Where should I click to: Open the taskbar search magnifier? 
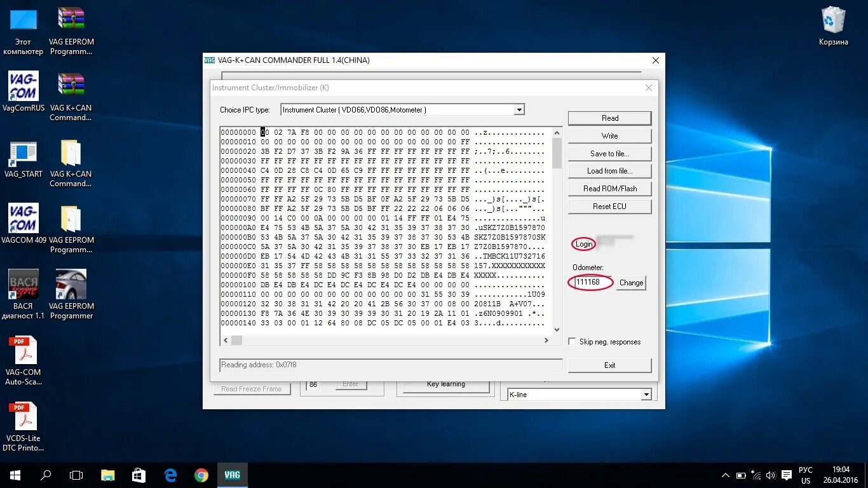coord(46,475)
